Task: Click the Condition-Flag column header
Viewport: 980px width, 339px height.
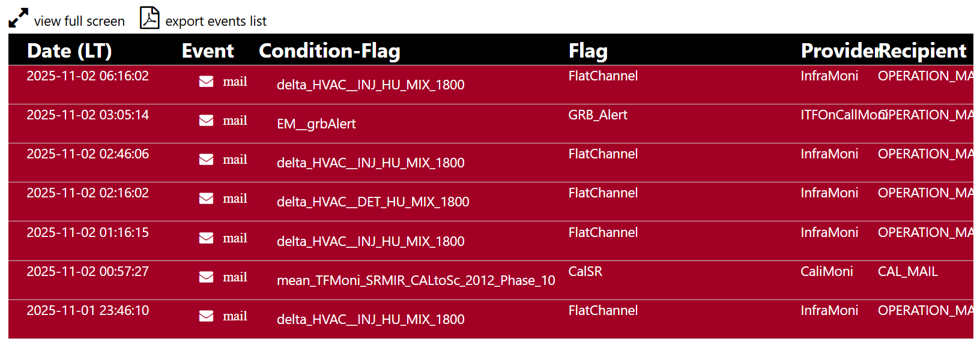Action: coord(329,51)
